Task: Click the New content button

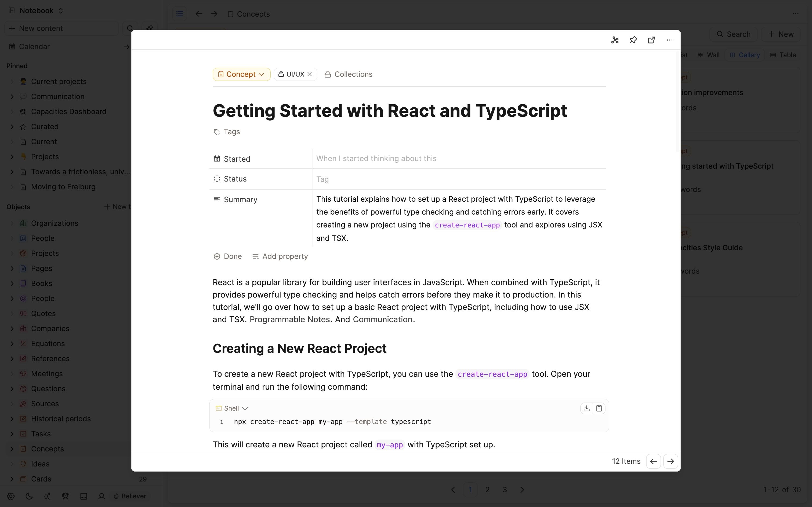Action: (x=61, y=28)
